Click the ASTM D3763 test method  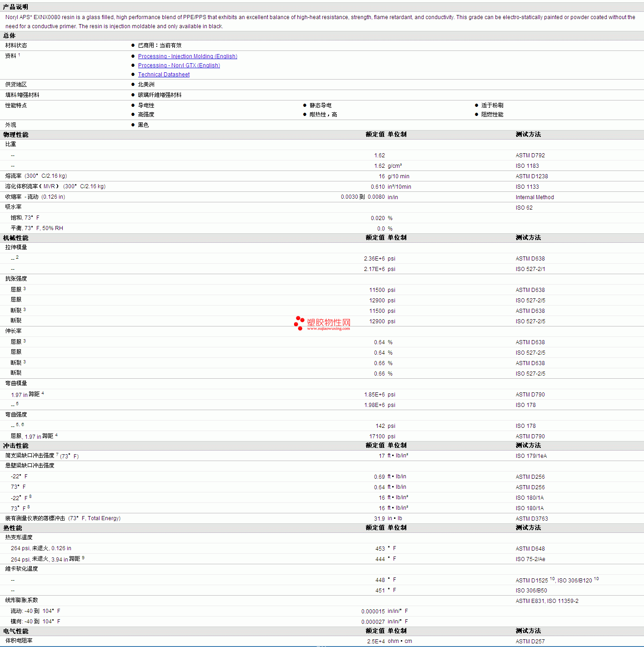point(532,519)
